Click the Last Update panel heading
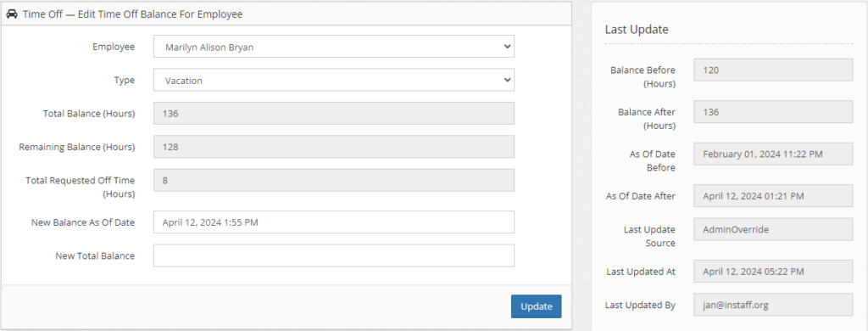 pos(636,30)
